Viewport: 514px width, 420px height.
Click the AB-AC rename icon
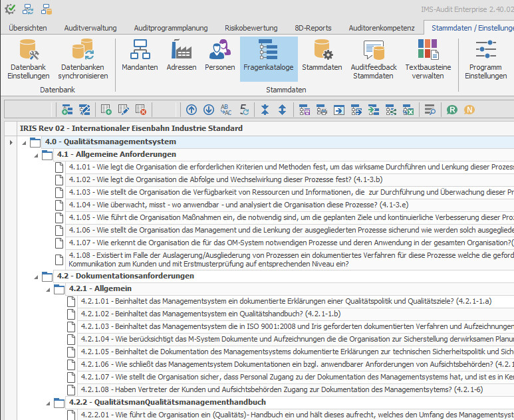(226, 110)
